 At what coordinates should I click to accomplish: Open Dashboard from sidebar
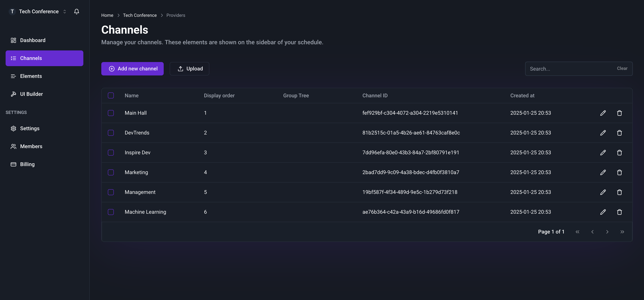(44, 40)
